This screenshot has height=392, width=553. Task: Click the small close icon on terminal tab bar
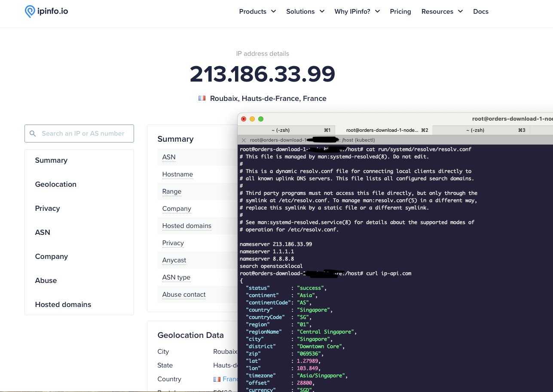click(x=244, y=140)
